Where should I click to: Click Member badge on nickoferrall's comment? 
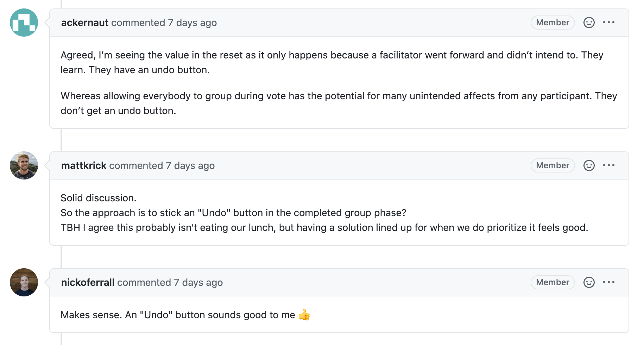[553, 282]
